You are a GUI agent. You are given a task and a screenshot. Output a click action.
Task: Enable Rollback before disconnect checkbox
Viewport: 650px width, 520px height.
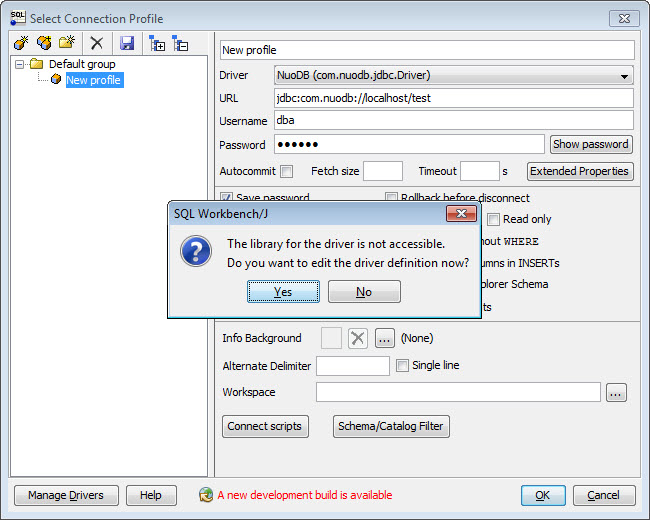(391, 197)
